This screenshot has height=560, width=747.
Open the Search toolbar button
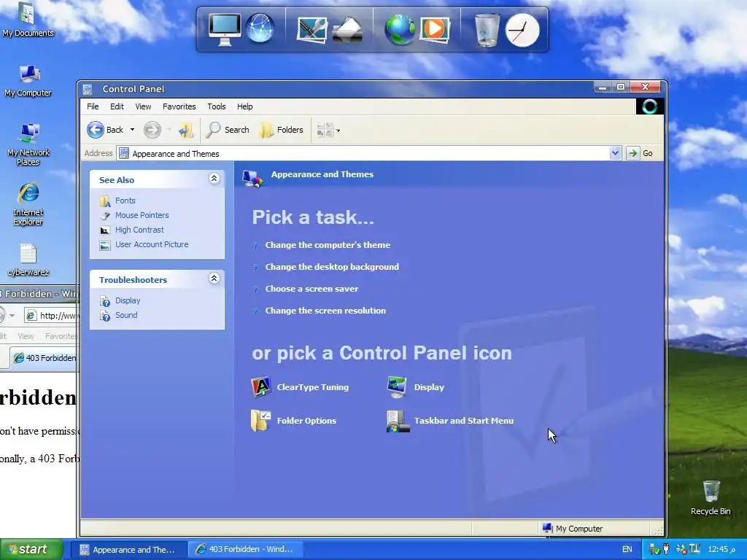pos(228,130)
